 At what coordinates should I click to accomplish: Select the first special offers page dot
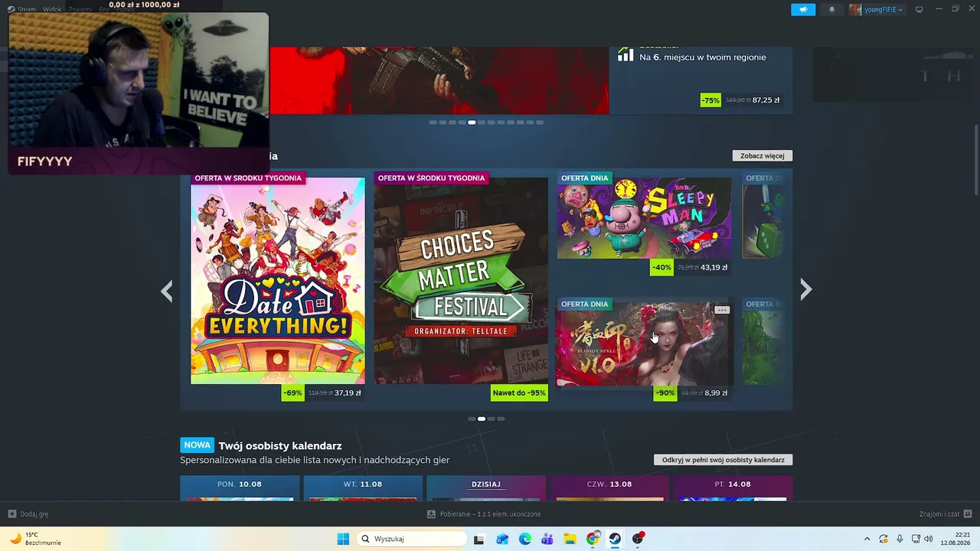(x=471, y=419)
